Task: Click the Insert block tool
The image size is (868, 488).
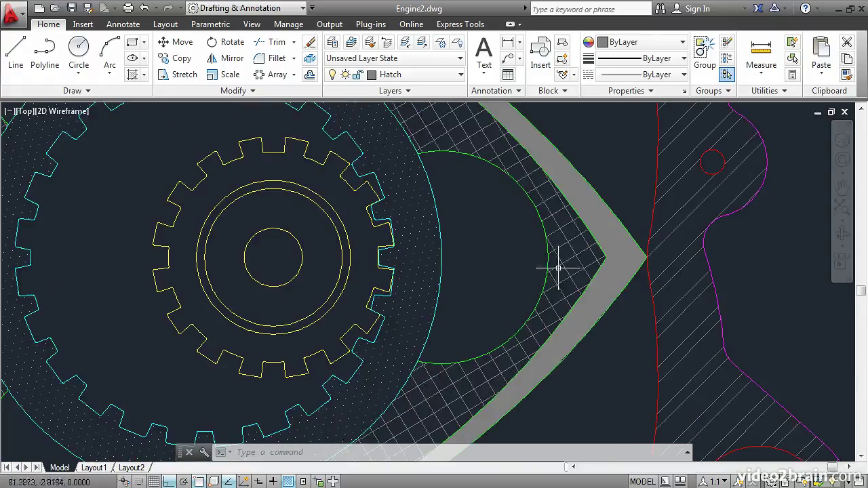Action: coord(540,53)
